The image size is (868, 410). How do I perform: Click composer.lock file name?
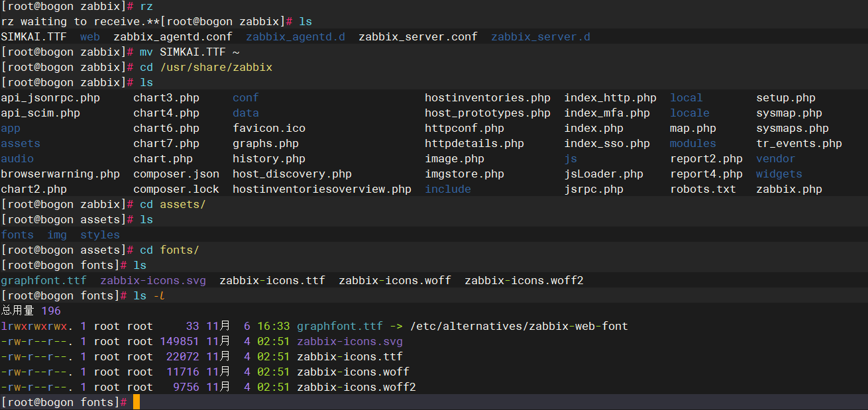point(176,189)
